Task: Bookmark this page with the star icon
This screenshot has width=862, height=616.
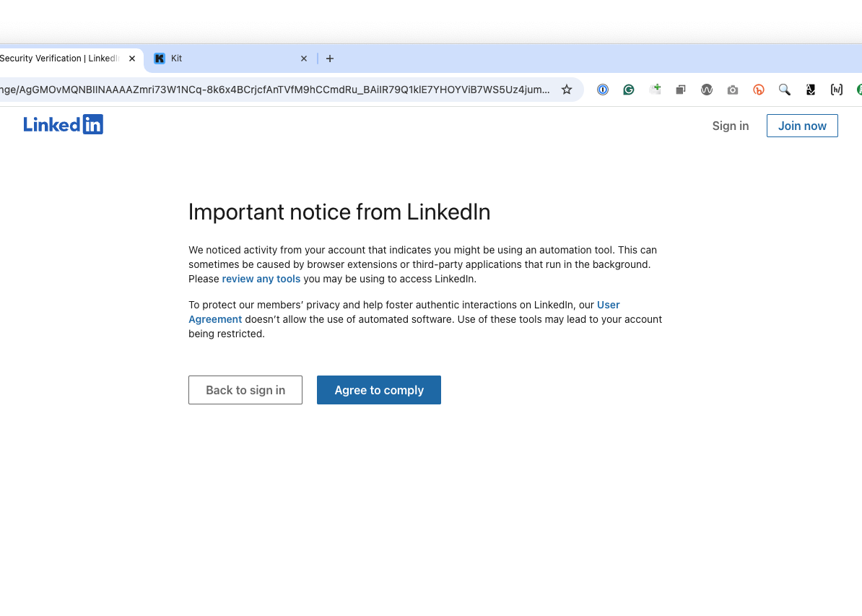Action: click(x=566, y=90)
